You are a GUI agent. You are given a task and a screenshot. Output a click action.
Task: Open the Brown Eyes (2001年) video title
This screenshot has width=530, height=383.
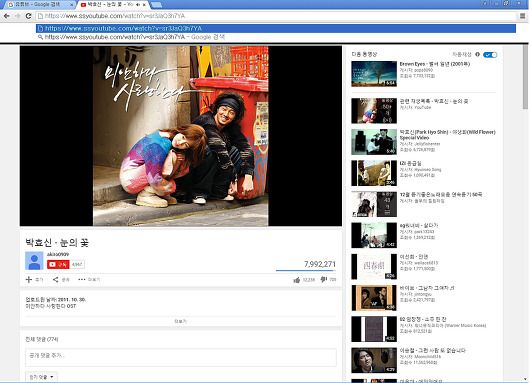tap(435, 64)
